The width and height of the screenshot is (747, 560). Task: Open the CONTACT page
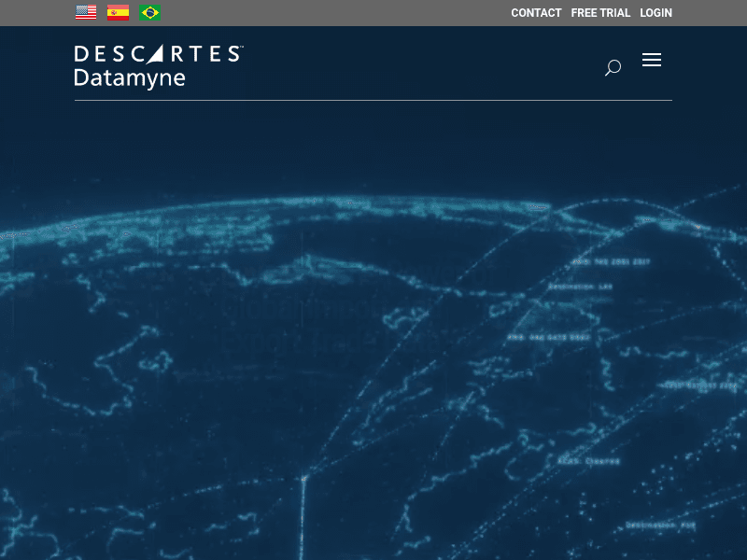536,13
